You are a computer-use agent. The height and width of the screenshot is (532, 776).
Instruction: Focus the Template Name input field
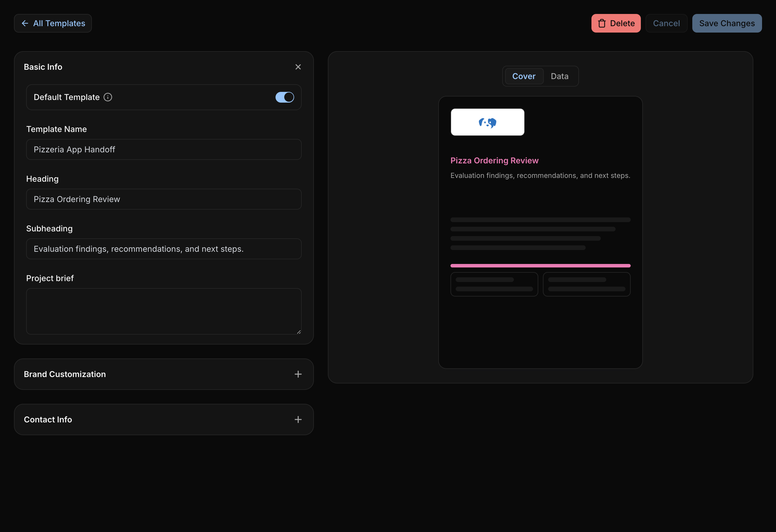(164, 149)
